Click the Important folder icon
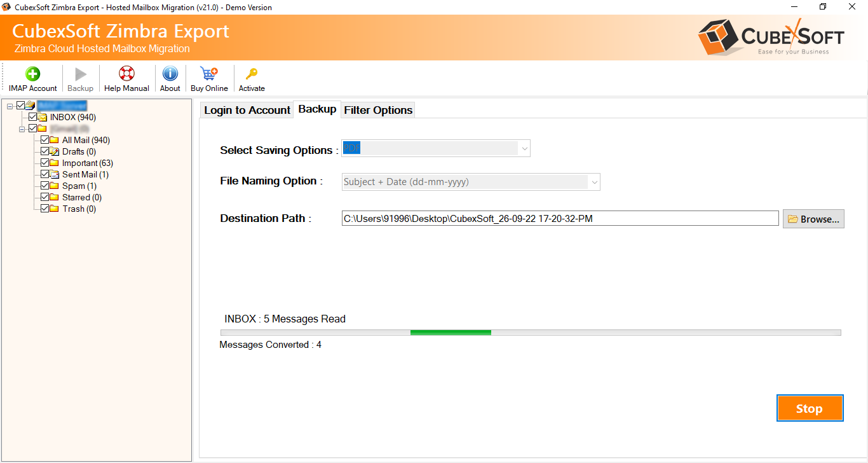Screen dimensions: 868x463 55,163
